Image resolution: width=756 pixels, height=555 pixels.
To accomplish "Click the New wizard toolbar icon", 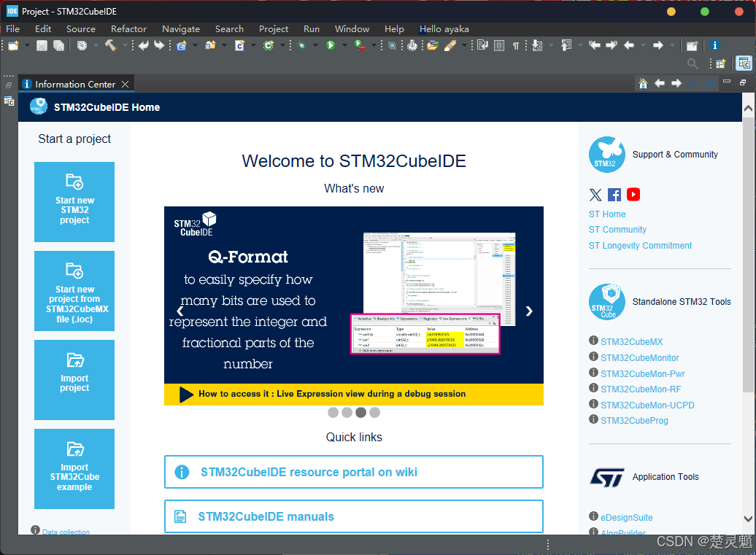I will pyautogui.click(x=13, y=46).
